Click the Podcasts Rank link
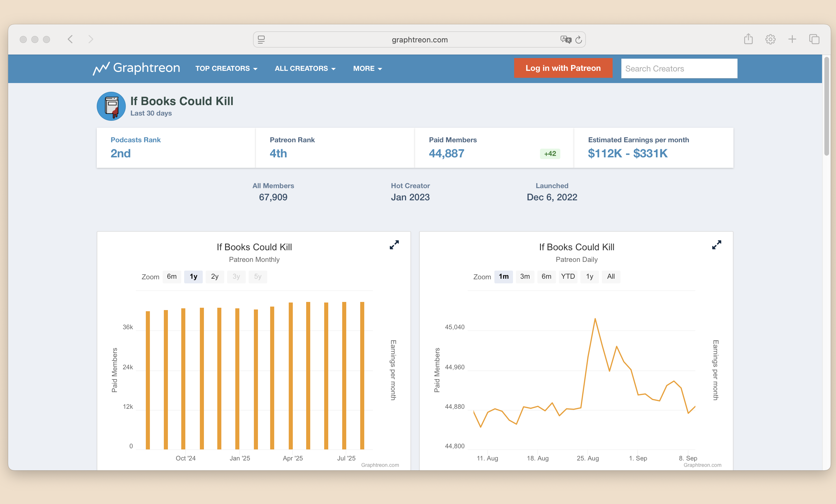 [135, 140]
